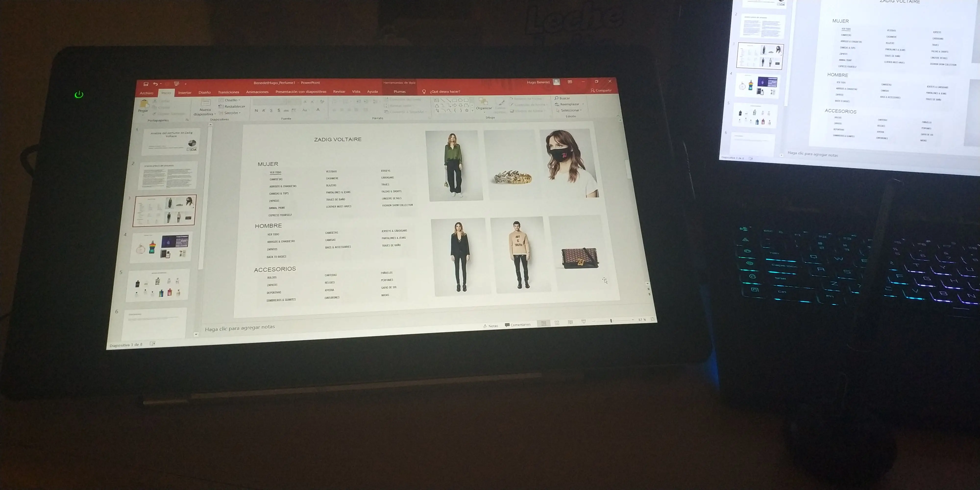Screen dimensions: 980x490
Task: Open reading view from status bar
Action: [x=570, y=322]
